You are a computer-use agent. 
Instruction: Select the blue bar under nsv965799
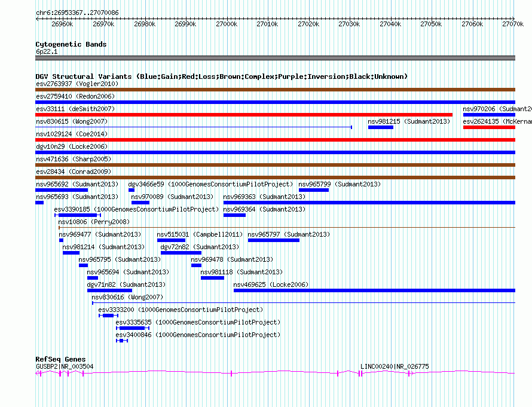click(314, 190)
